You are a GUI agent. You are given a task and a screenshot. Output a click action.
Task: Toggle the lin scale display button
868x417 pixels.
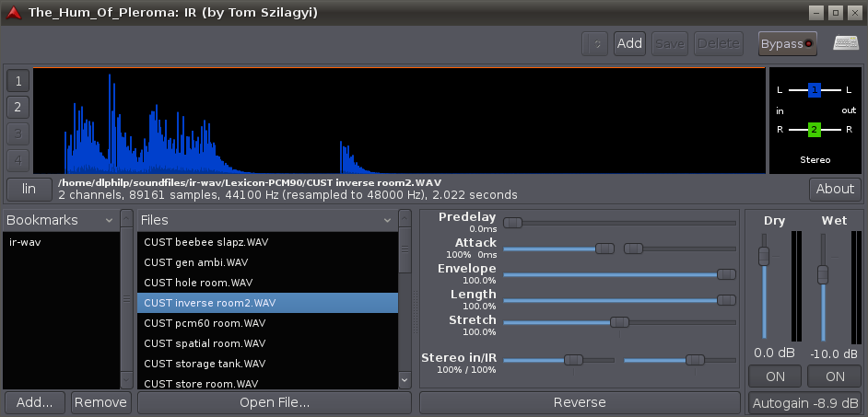coord(29,189)
